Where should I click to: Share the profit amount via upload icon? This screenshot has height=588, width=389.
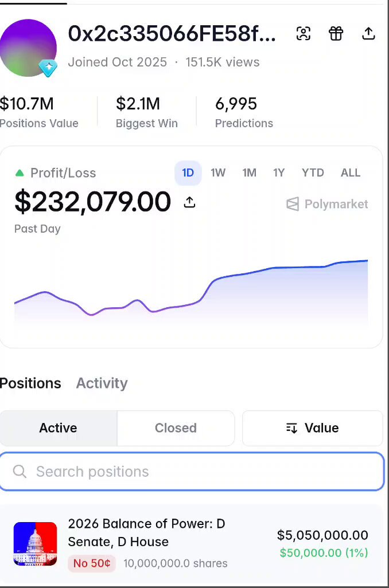coord(189,202)
